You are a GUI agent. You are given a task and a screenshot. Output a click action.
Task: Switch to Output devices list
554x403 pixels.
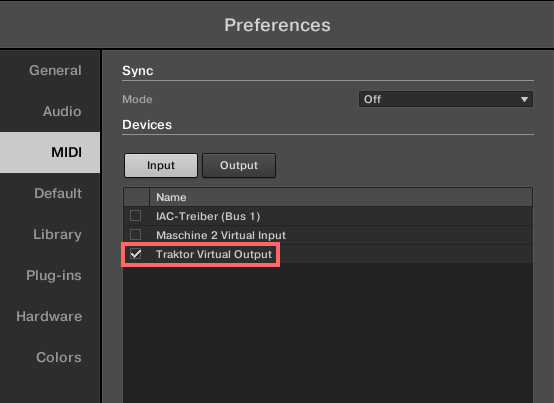click(239, 165)
